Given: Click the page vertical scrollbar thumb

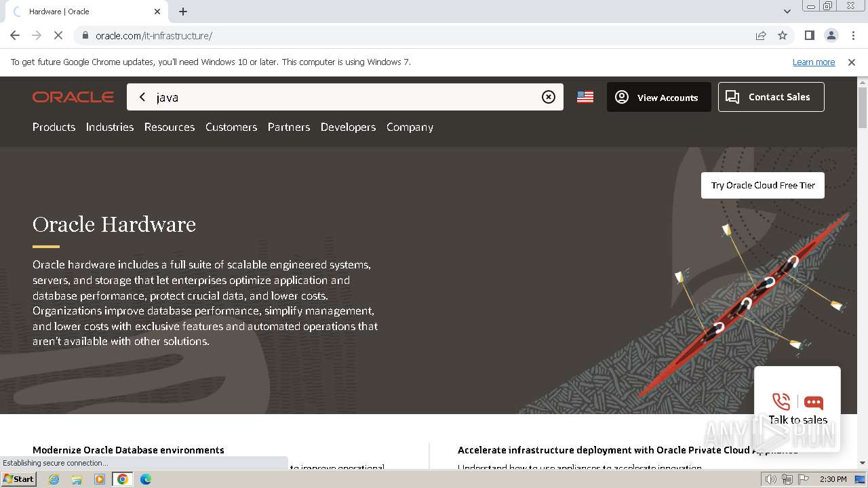Looking at the screenshot, I should click(x=863, y=107).
